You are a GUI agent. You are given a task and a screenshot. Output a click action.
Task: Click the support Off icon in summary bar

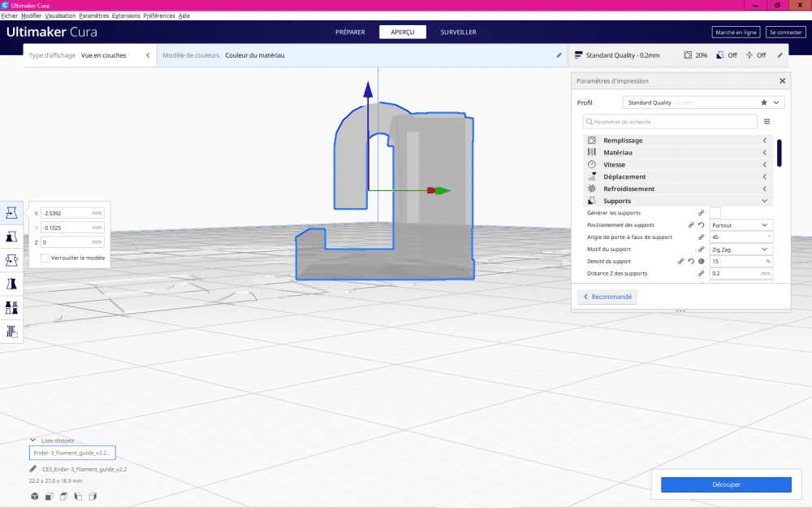(x=719, y=55)
